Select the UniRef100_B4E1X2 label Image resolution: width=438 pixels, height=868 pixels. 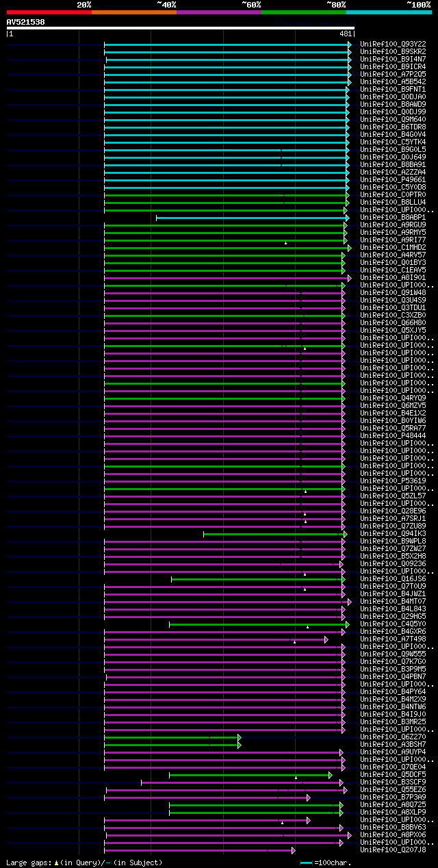393,413
